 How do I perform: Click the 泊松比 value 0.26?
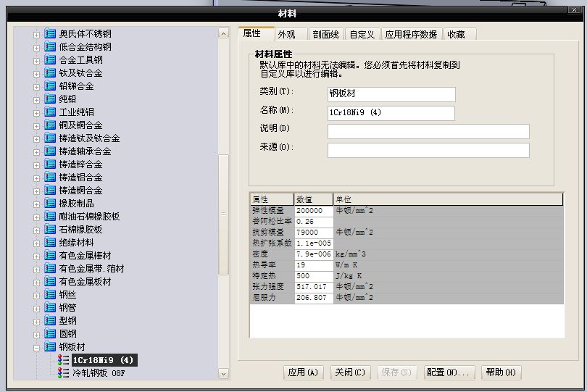click(314, 222)
